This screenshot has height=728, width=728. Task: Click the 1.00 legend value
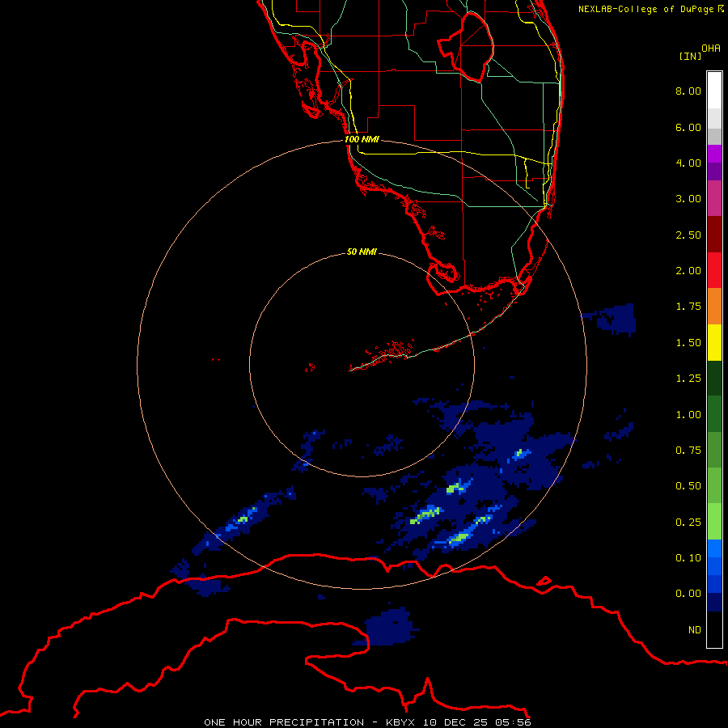click(x=688, y=415)
